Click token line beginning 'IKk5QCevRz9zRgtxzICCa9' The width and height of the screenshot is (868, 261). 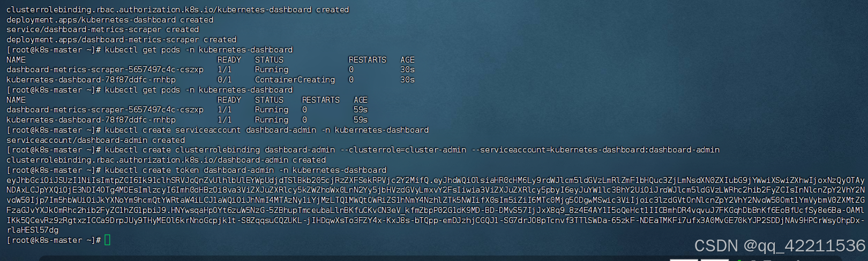(x=435, y=220)
